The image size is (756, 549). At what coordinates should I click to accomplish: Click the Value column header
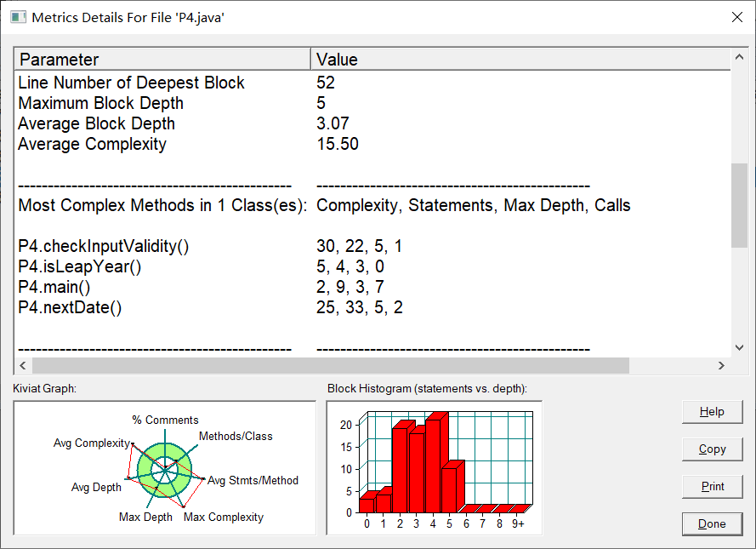(x=520, y=60)
